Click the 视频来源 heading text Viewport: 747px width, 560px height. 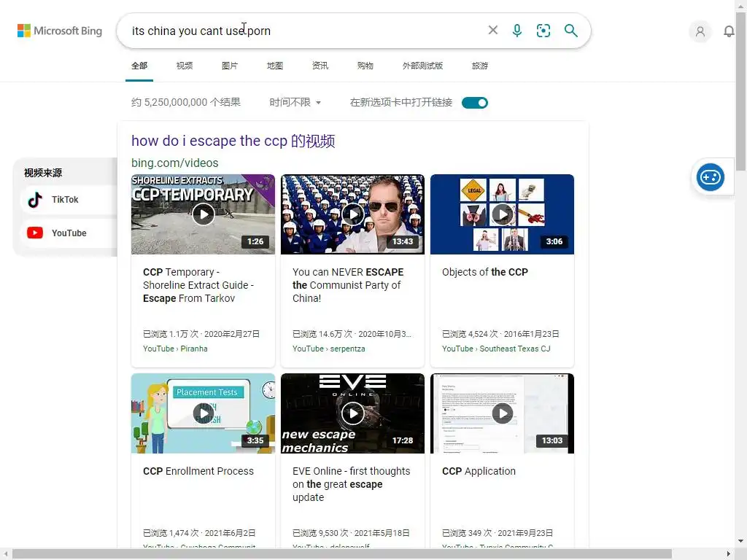pyautogui.click(x=43, y=173)
